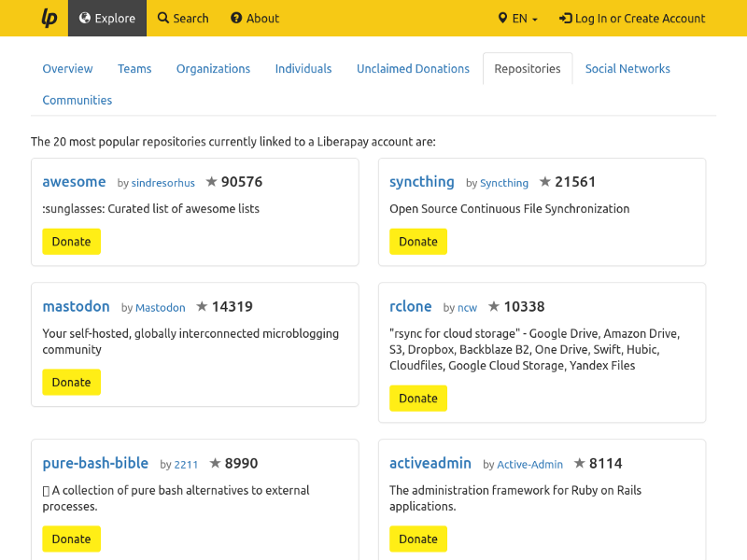
Task: Donate to the awesome repository
Action: coord(72,242)
